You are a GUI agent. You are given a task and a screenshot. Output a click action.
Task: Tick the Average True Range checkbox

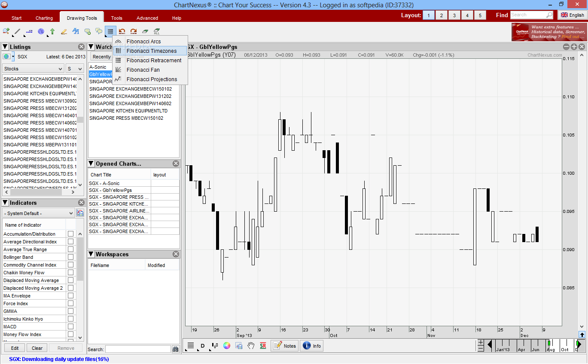click(x=70, y=249)
